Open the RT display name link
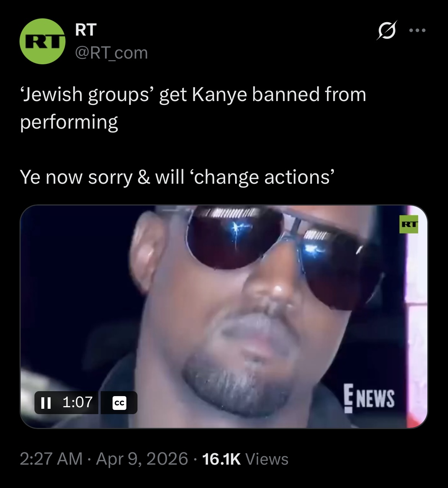The height and width of the screenshot is (488, 448). coord(86,30)
